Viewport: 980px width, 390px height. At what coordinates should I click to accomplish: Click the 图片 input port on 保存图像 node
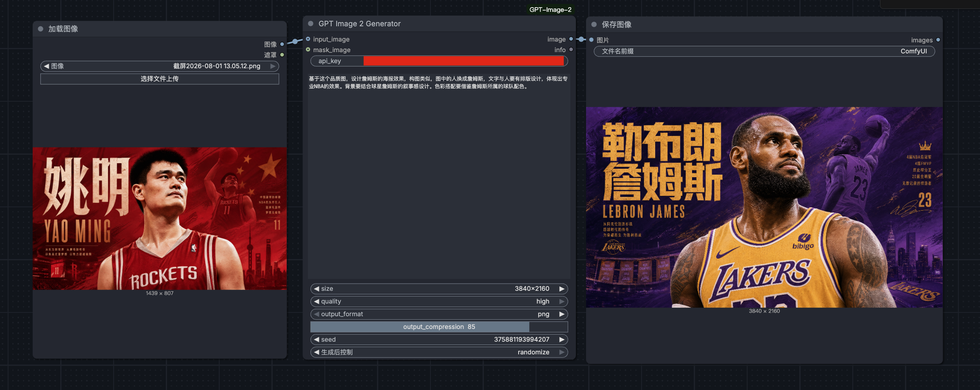click(x=592, y=40)
